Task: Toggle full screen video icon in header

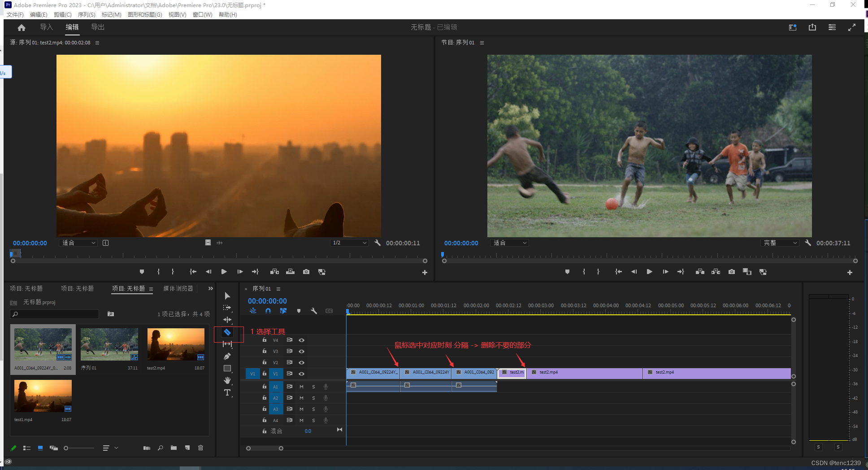Action: pyautogui.click(x=852, y=27)
